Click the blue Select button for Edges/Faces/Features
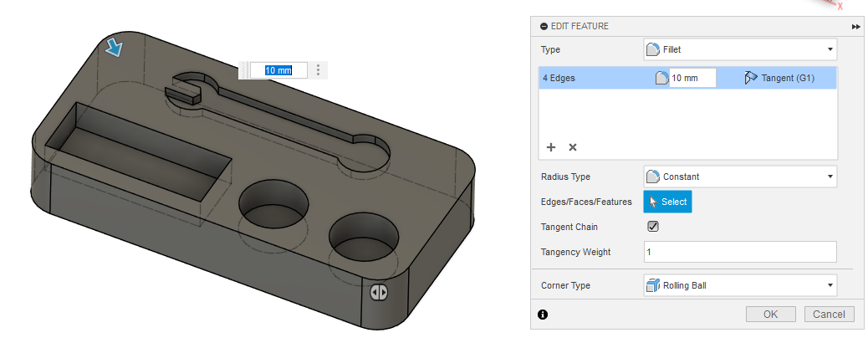 667,202
